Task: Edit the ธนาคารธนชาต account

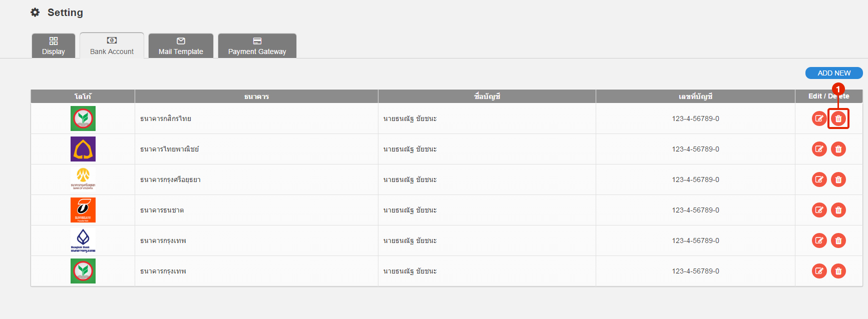Action: coord(819,210)
